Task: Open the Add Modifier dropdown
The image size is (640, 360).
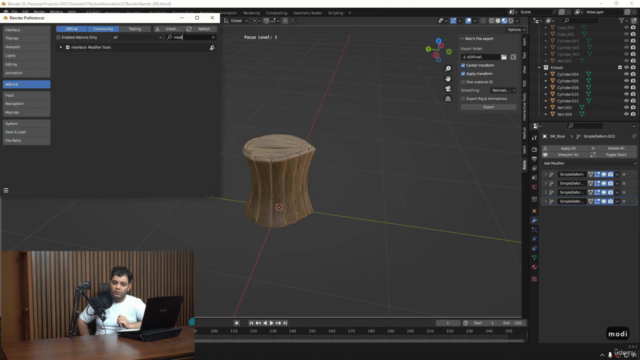Action: point(589,163)
